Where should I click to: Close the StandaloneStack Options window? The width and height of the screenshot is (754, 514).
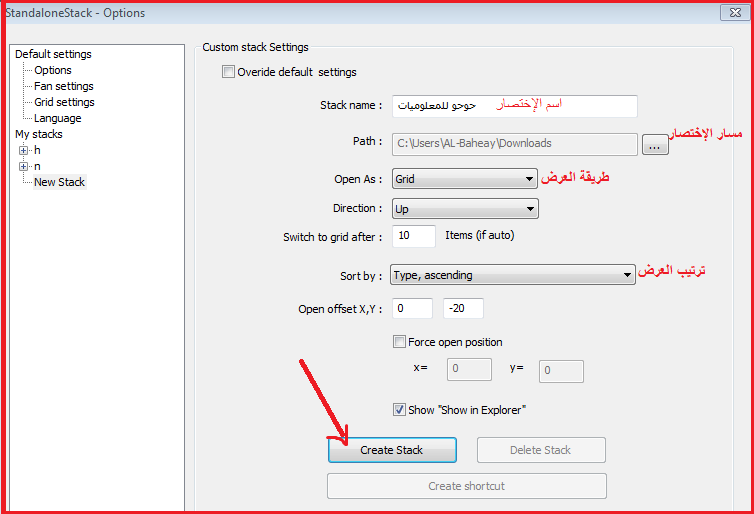pos(735,13)
